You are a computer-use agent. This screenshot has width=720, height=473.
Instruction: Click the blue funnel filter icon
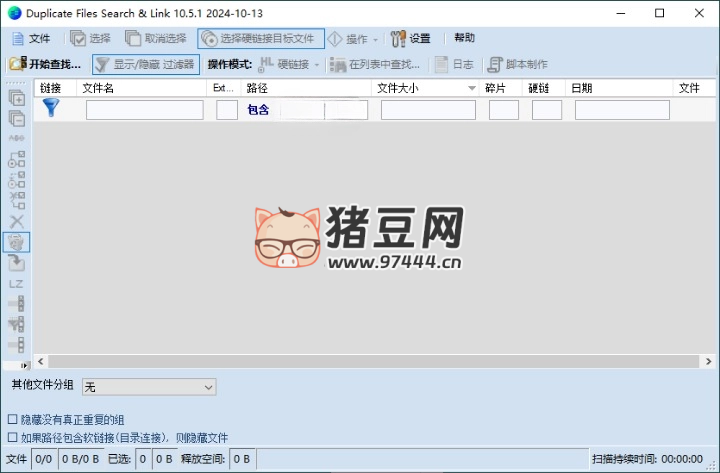click(x=51, y=109)
